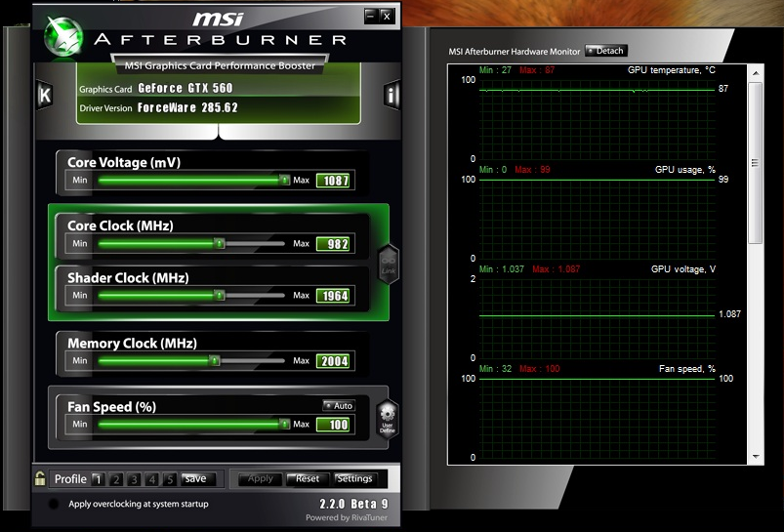The width and height of the screenshot is (784, 532).
Task: Click the profile save button
Action: click(198, 479)
